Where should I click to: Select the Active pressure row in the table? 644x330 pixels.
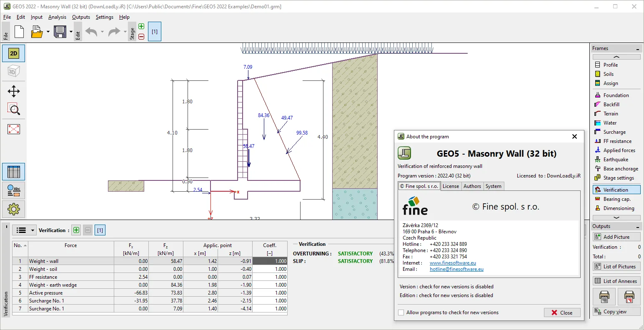(150, 293)
